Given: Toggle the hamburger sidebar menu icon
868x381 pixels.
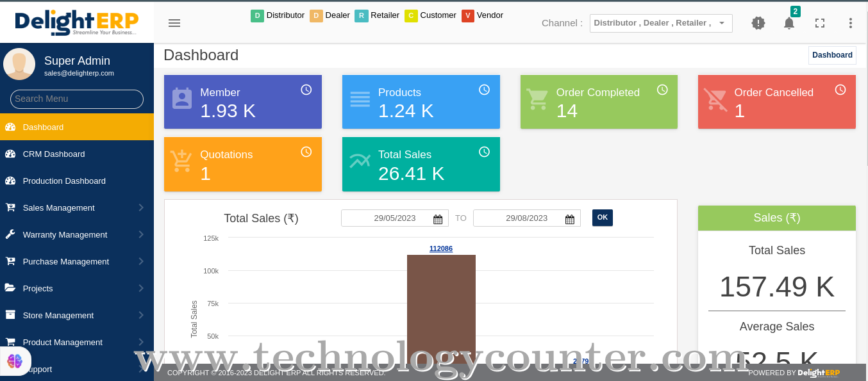Looking at the screenshot, I should tap(174, 23).
